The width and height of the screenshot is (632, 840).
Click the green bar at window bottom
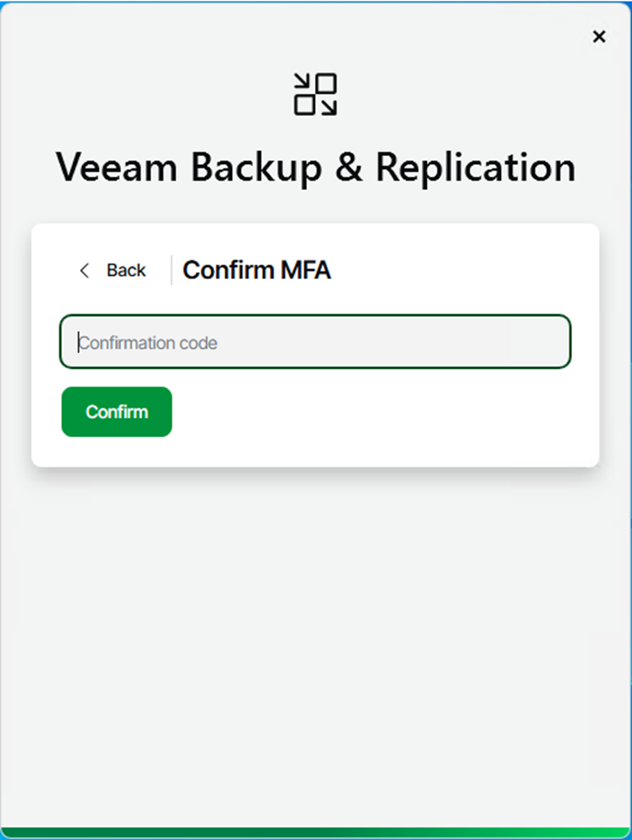315,833
